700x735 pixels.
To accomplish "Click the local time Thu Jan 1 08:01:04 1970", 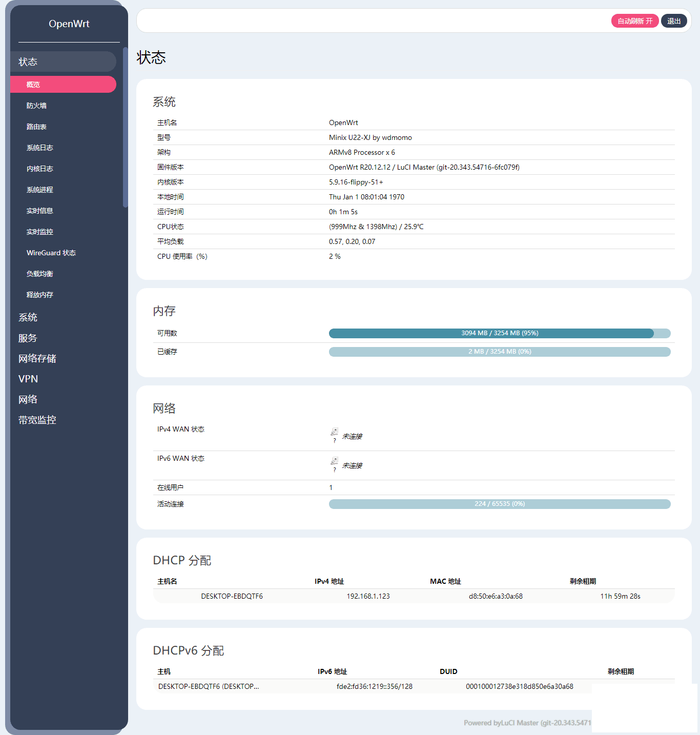I will click(x=366, y=197).
